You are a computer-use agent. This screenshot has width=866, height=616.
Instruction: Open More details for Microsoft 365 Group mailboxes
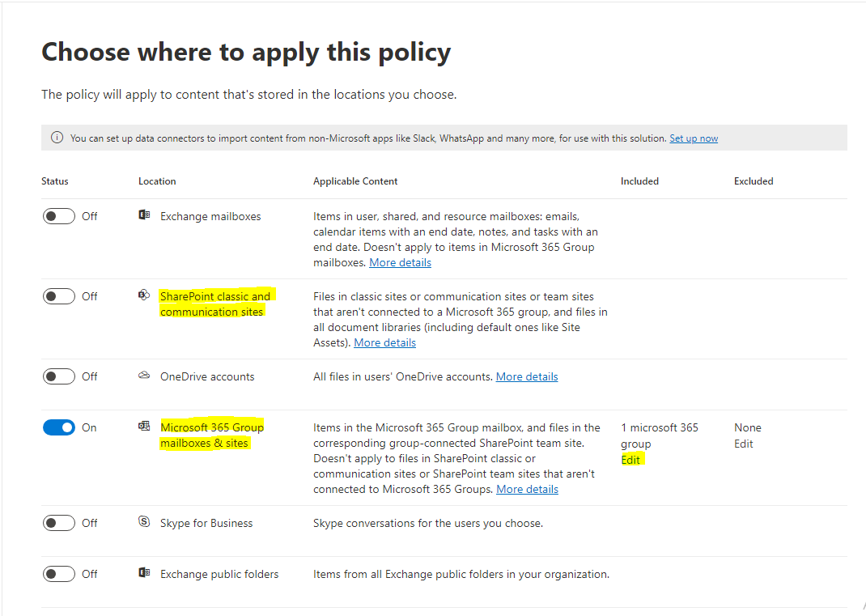[x=527, y=489]
